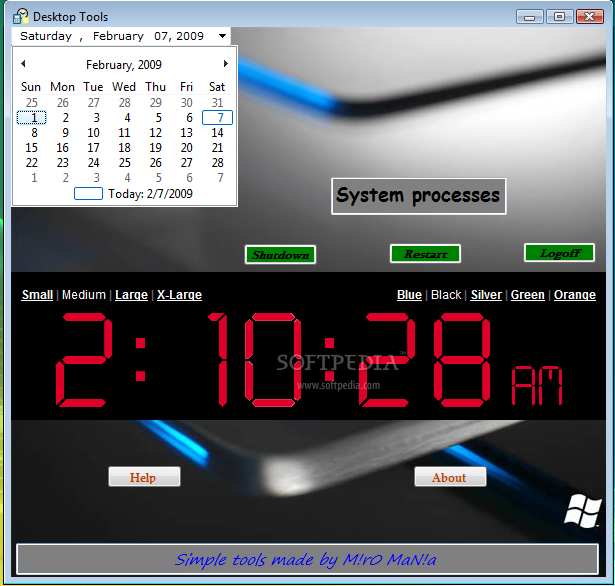Go to previous month in calendar
This screenshot has width=615, height=586.
pyautogui.click(x=23, y=64)
